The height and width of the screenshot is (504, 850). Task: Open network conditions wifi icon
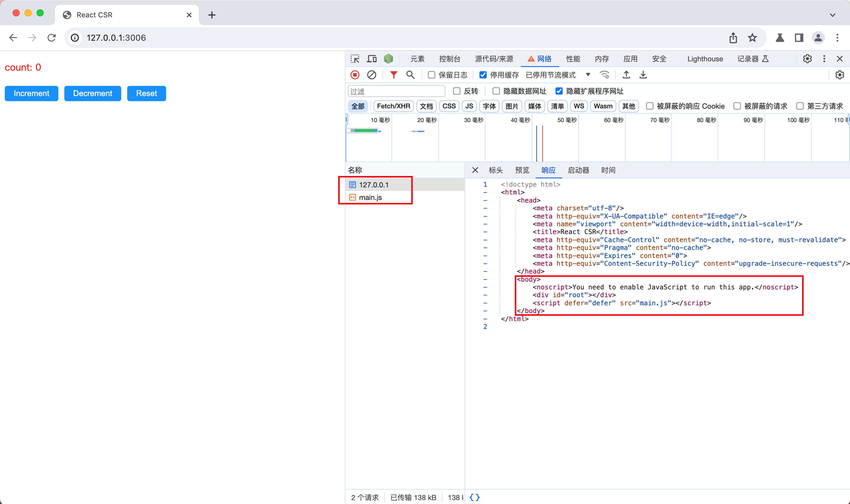[x=605, y=75]
